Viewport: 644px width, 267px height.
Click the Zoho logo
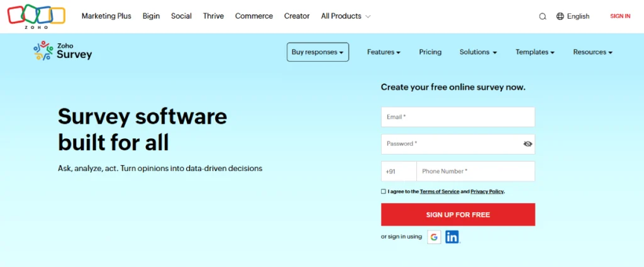click(x=36, y=16)
